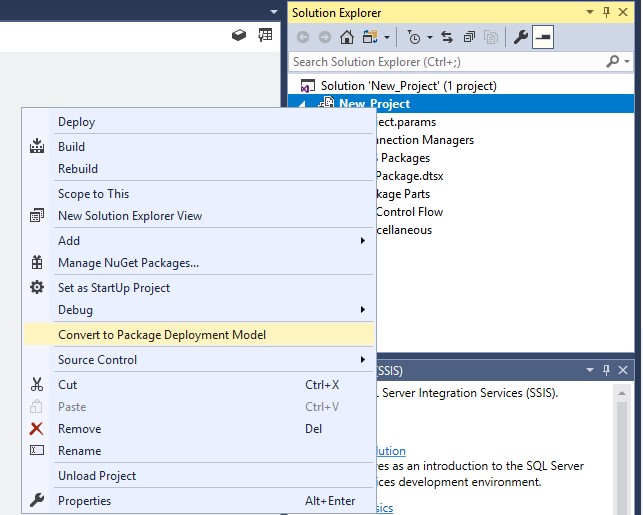643x515 pixels.
Task: Toggle the Preview Selected Items button
Action: (543, 38)
